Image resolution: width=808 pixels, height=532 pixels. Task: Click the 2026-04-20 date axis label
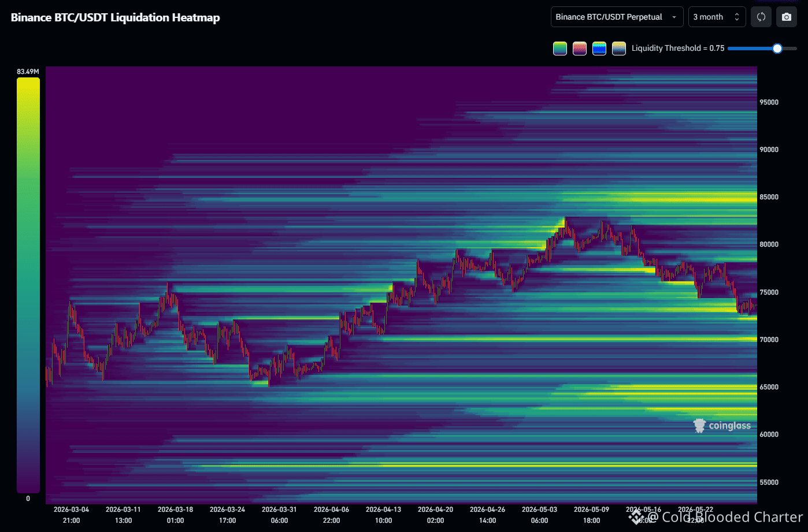point(435,509)
